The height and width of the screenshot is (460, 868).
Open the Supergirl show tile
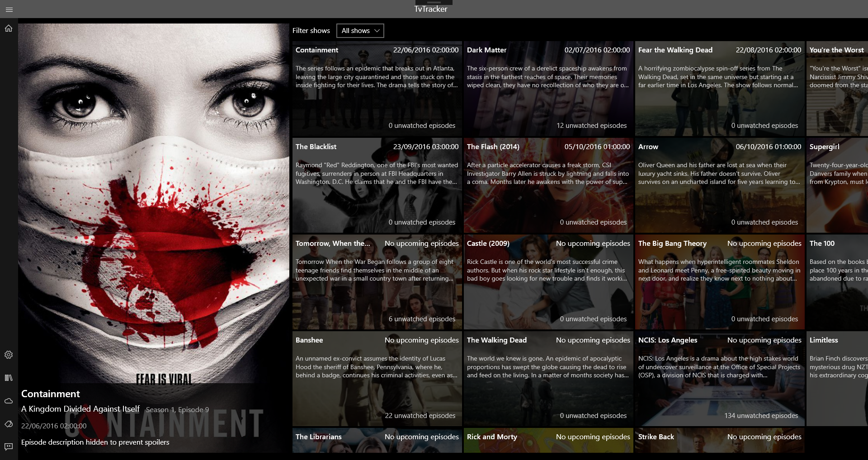coord(837,185)
